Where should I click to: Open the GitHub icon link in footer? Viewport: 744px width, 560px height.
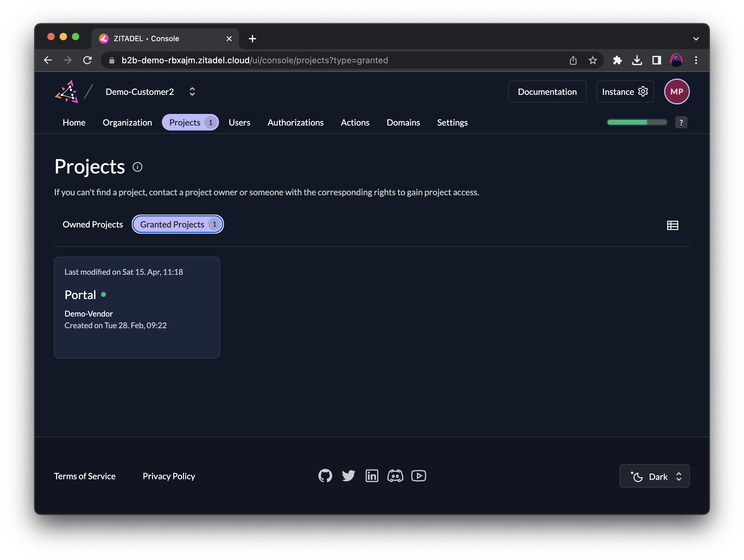(x=325, y=476)
